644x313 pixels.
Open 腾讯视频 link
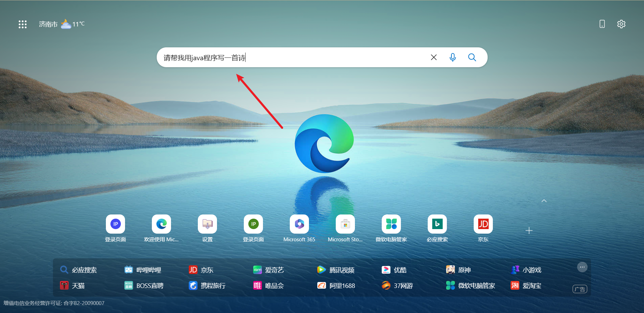pos(336,270)
